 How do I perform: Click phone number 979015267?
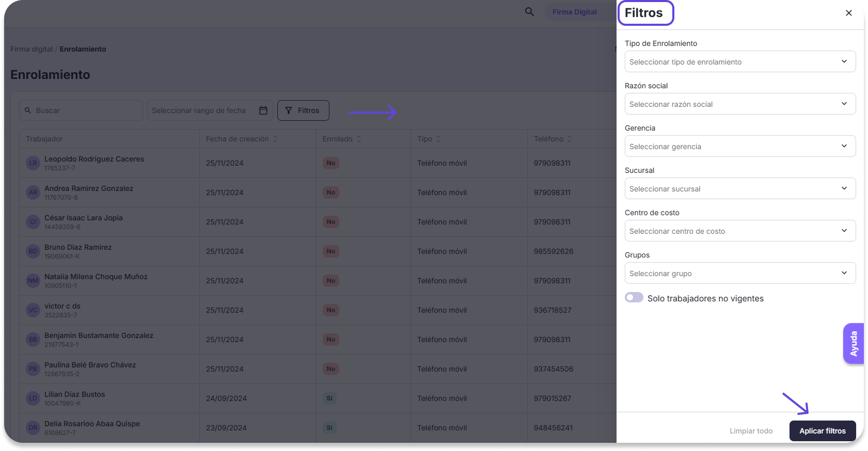click(553, 398)
